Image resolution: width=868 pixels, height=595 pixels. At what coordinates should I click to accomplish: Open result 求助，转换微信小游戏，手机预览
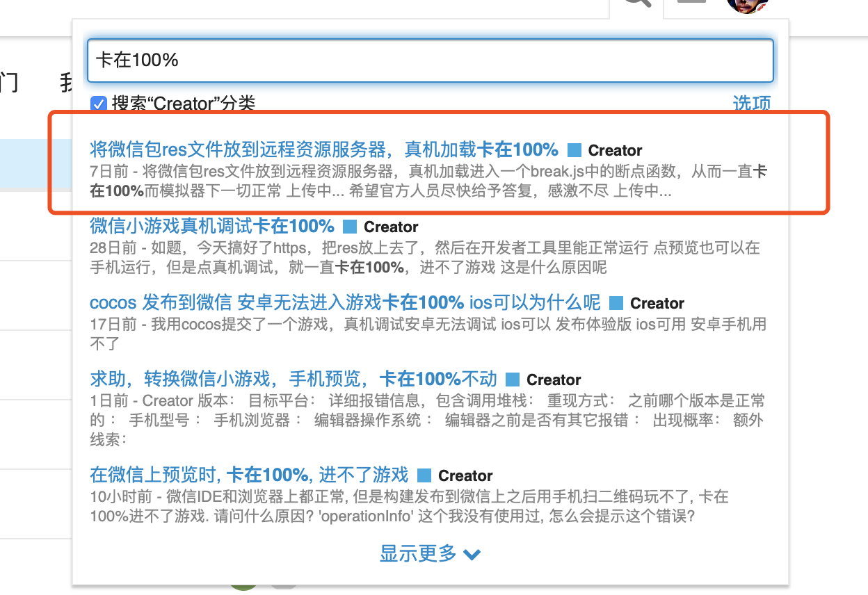click(x=294, y=379)
